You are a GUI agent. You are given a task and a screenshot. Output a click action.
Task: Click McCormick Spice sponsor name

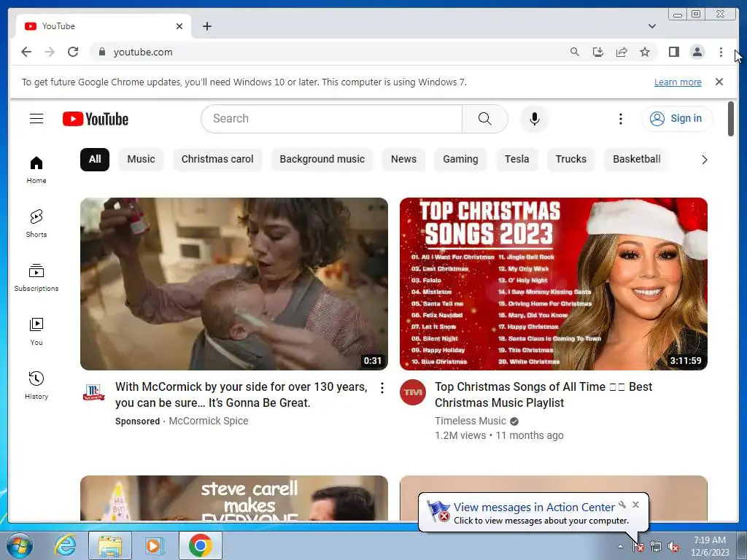coord(209,421)
